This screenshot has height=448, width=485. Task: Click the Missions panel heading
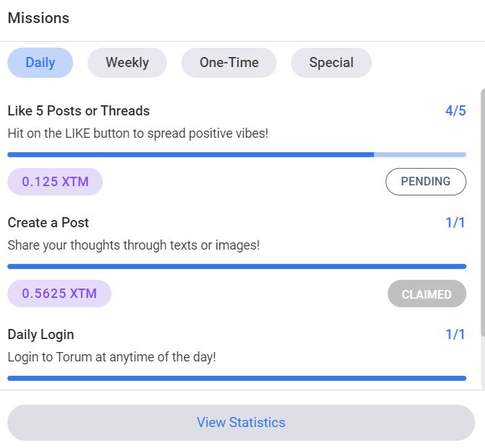pyautogui.click(x=38, y=18)
